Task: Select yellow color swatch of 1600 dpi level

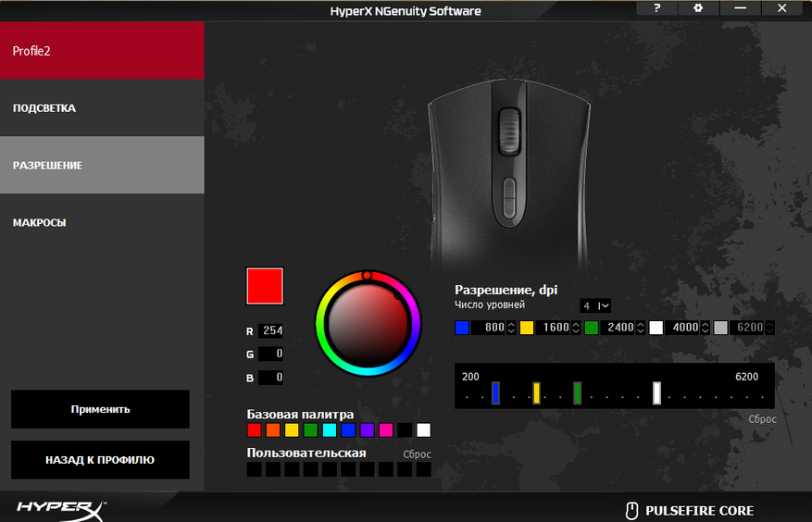Action: [527, 328]
